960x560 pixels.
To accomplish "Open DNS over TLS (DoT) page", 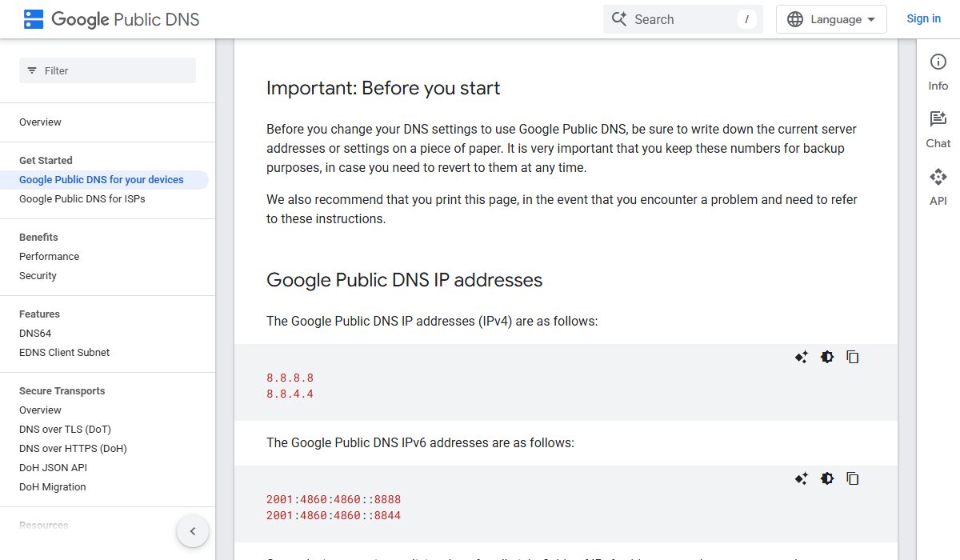I will (65, 430).
